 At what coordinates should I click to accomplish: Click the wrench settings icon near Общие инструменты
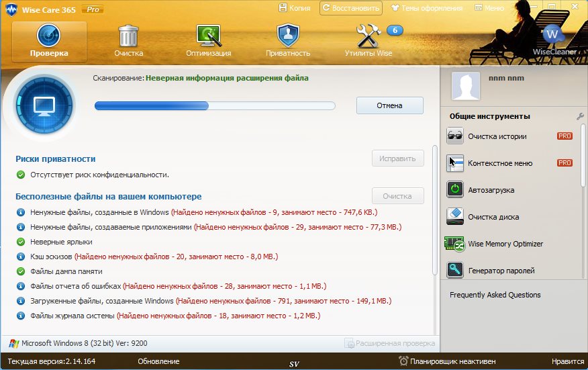[x=580, y=116]
